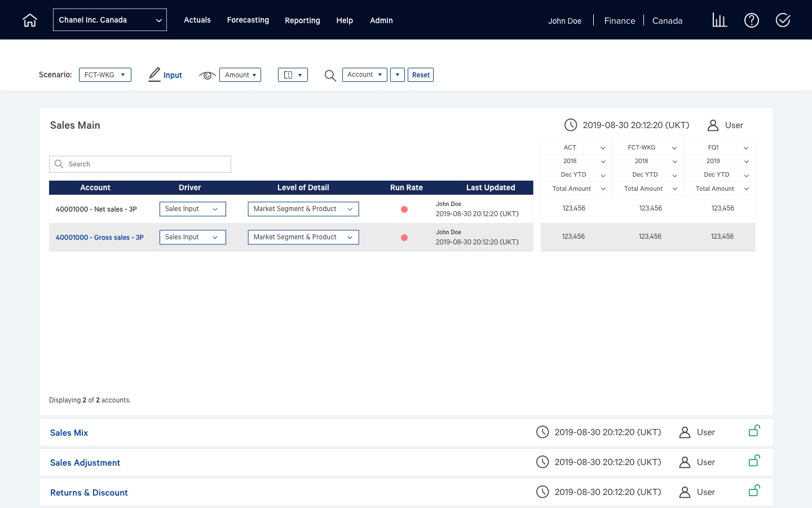Open the column layout dropdown
Screen dimensions: 812x508
pos(293,75)
